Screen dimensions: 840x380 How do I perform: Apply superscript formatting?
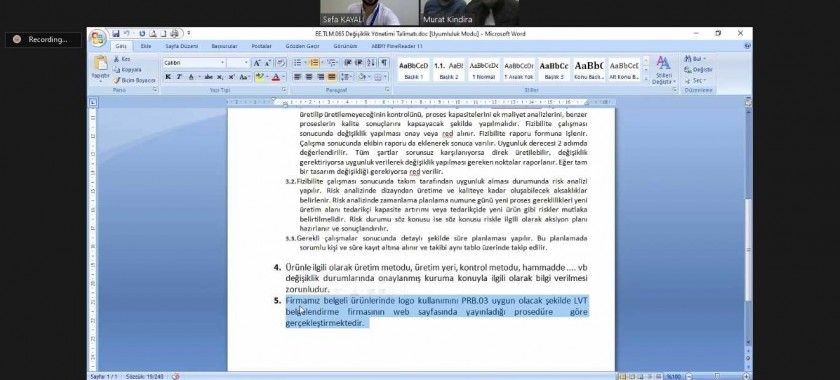tap(230, 77)
